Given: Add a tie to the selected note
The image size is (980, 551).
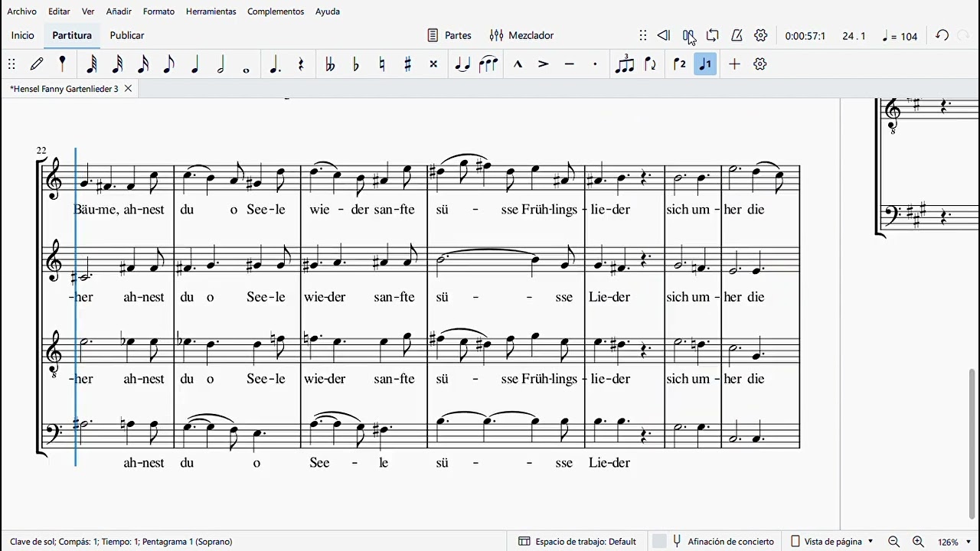Looking at the screenshot, I should [462, 64].
